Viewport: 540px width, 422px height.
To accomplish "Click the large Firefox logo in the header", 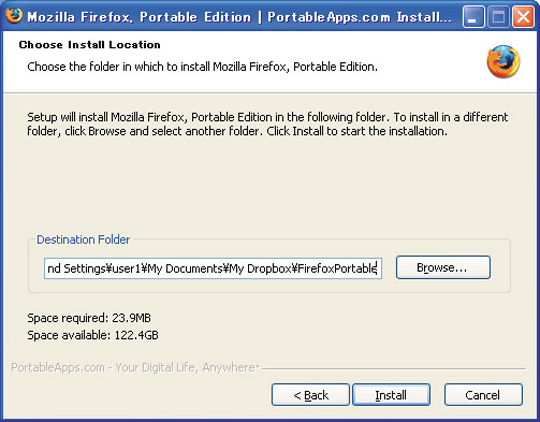I will (x=503, y=61).
